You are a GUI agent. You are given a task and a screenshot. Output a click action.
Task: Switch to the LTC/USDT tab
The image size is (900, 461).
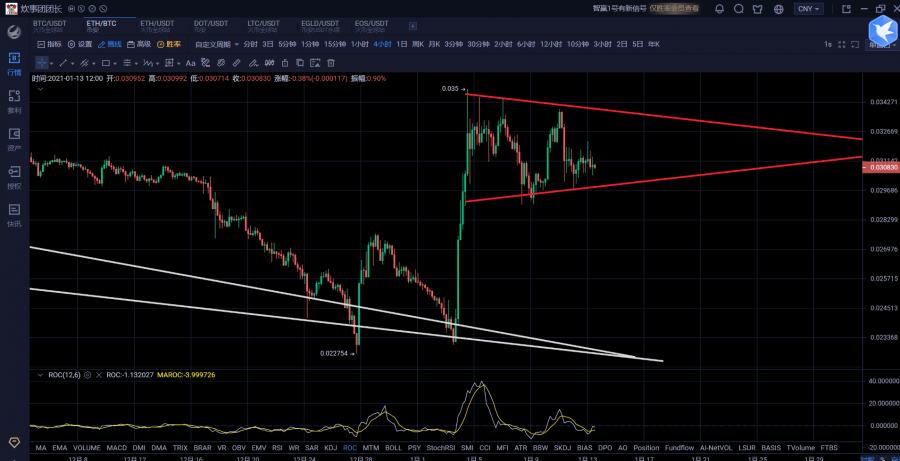(264, 26)
